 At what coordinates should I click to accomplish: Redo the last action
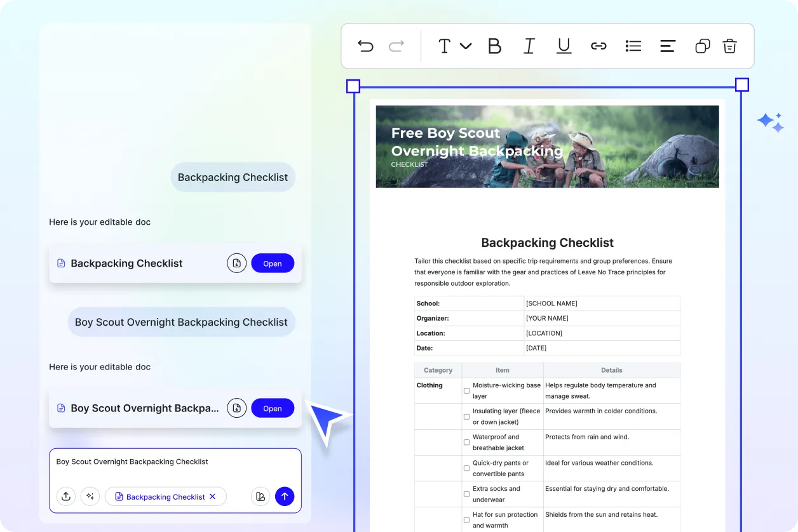point(396,46)
